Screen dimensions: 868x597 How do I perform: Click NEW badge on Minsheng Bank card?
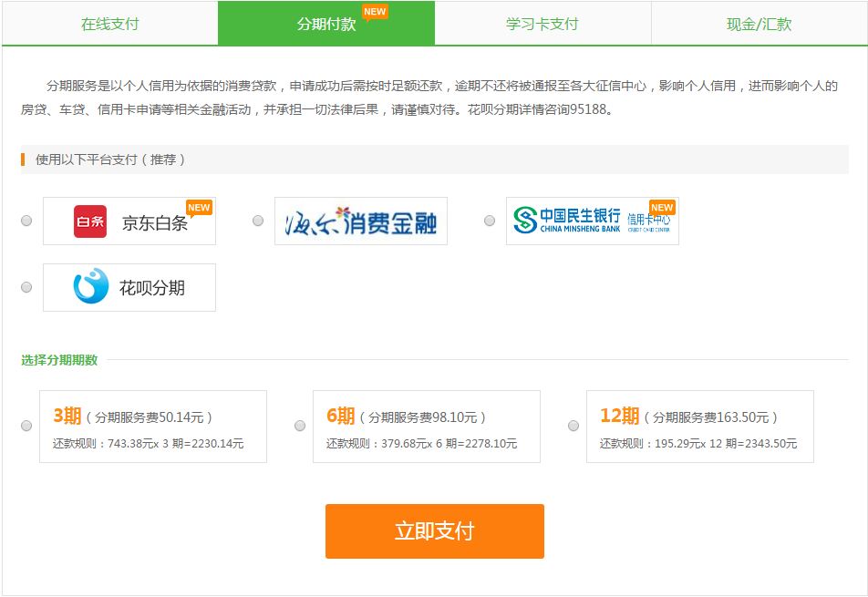click(x=662, y=208)
